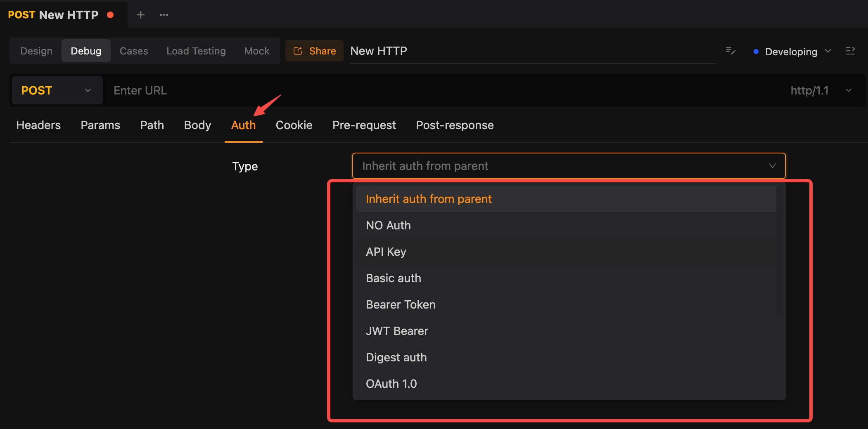Click the Share button

coord(315,51)
